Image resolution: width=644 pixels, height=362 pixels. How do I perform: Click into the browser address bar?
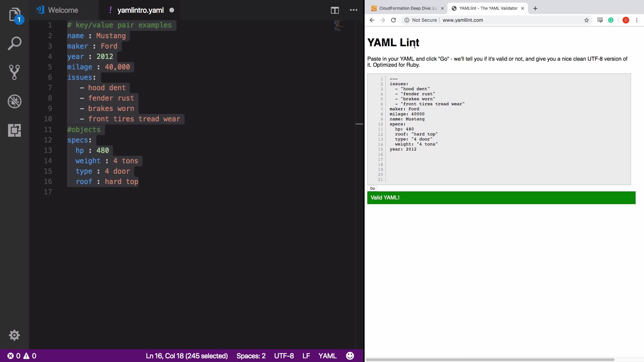coord(503,20)
